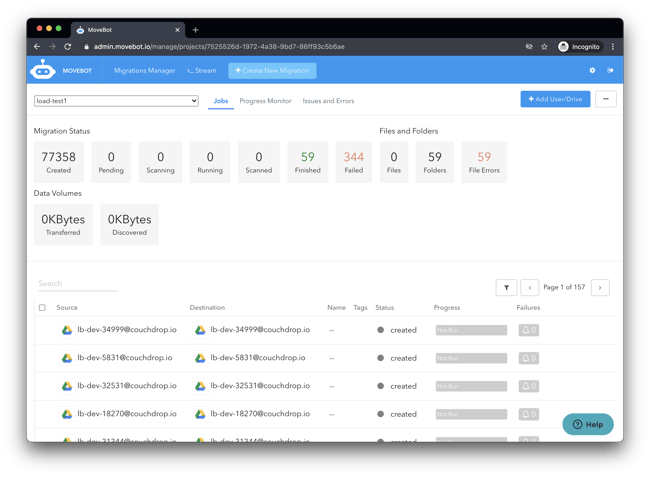Click into the Search input field
Screen dimensions: 650x477
pyautogui.click(x=78, y=284)
